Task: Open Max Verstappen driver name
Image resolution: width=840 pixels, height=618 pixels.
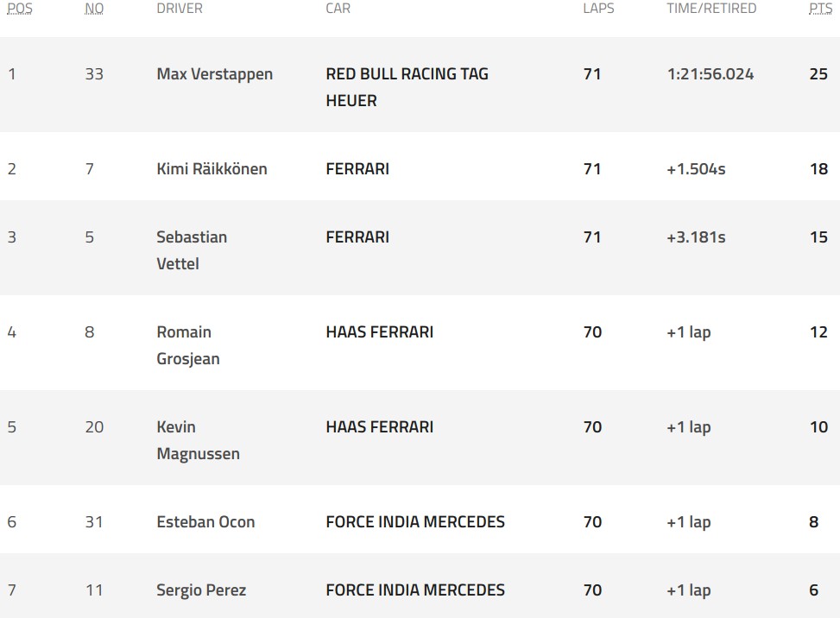Action: tap(214, 74)
